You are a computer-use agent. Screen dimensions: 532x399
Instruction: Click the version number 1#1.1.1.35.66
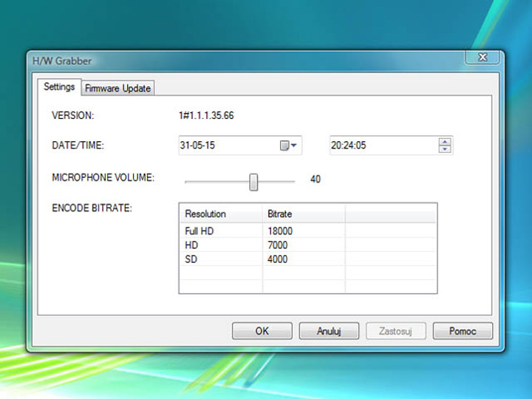[206, 115]
